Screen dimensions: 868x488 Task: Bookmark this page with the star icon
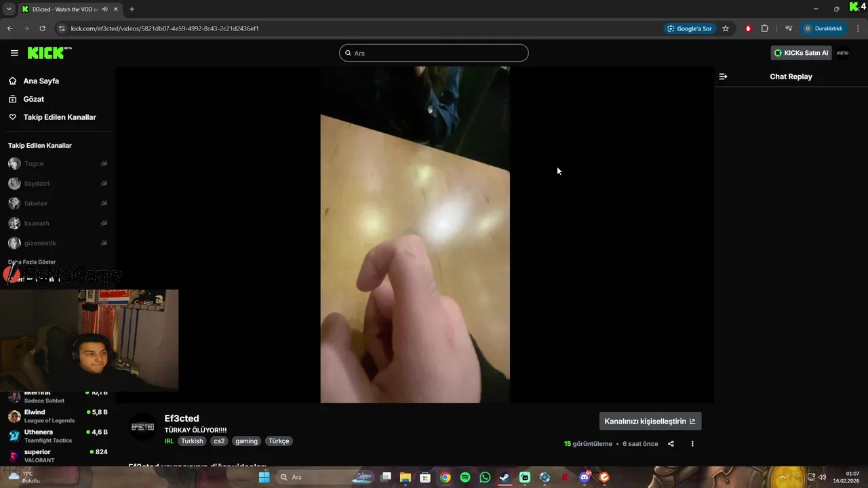pos(726,28)
